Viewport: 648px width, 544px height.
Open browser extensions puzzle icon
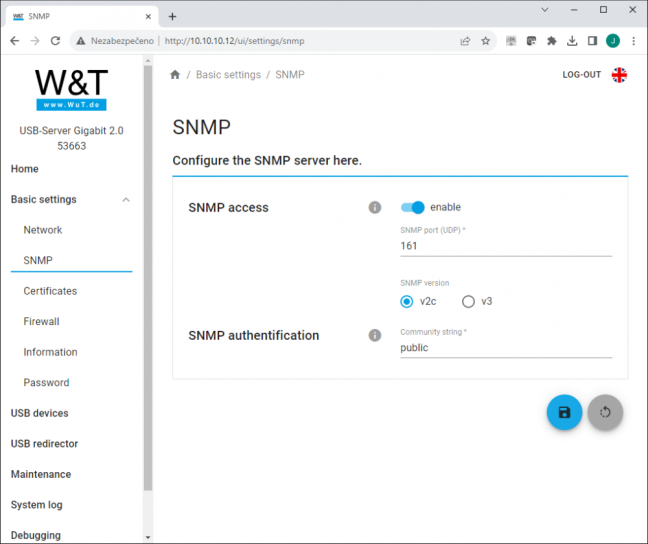551,41
